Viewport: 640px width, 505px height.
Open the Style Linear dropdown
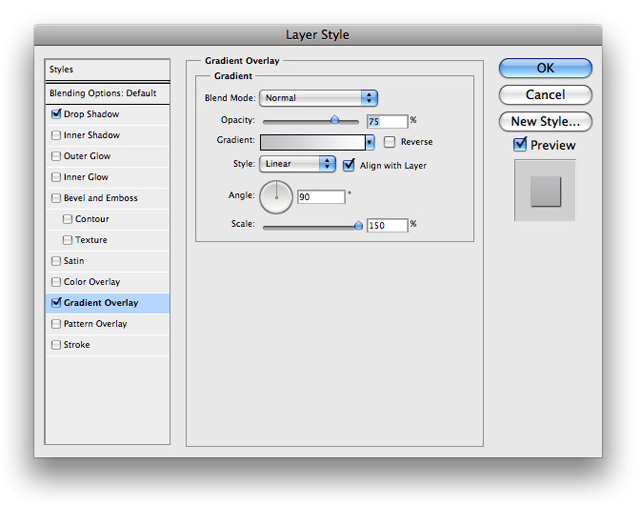(298, 164)
